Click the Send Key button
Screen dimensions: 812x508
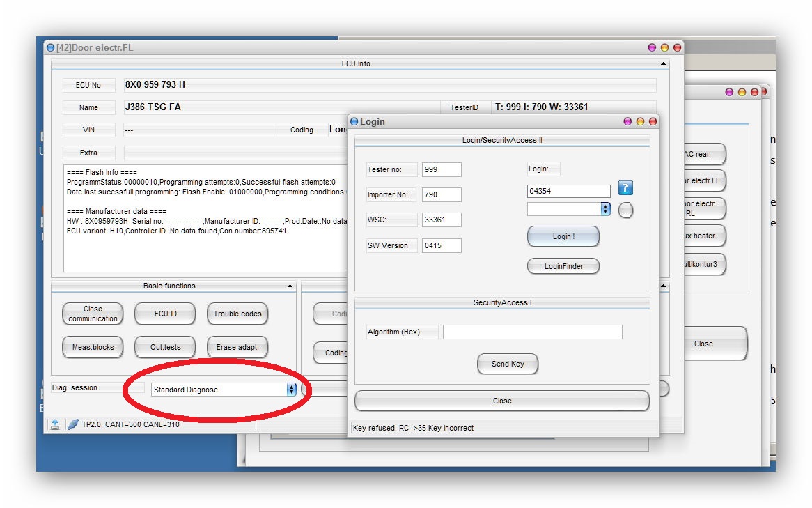(508, 364)
